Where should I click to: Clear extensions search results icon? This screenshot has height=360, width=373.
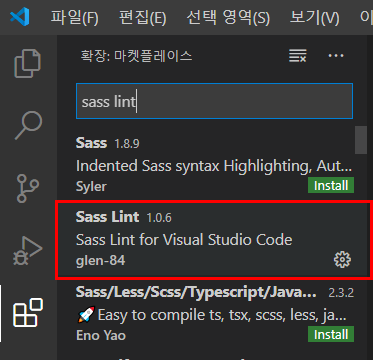298,56
